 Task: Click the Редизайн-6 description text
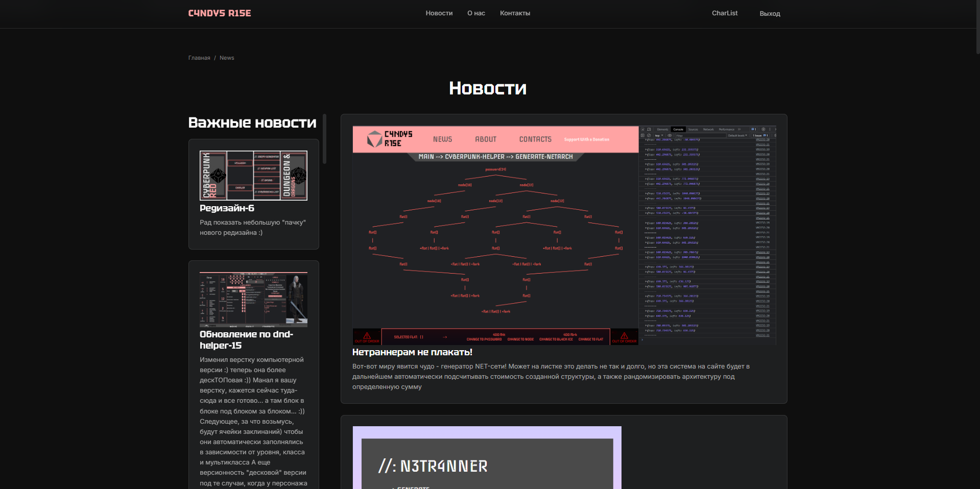click(253, 228)
